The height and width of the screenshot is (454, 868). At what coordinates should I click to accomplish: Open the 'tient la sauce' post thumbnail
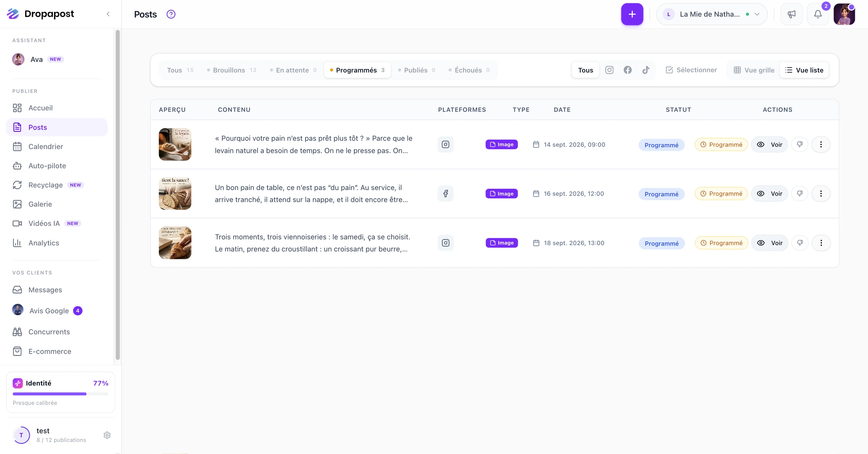pos(175,194)
